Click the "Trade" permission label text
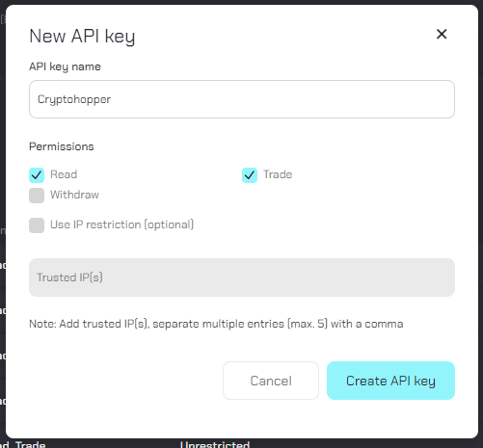Viewport: 483px width, 448px height. coord(278,174)
